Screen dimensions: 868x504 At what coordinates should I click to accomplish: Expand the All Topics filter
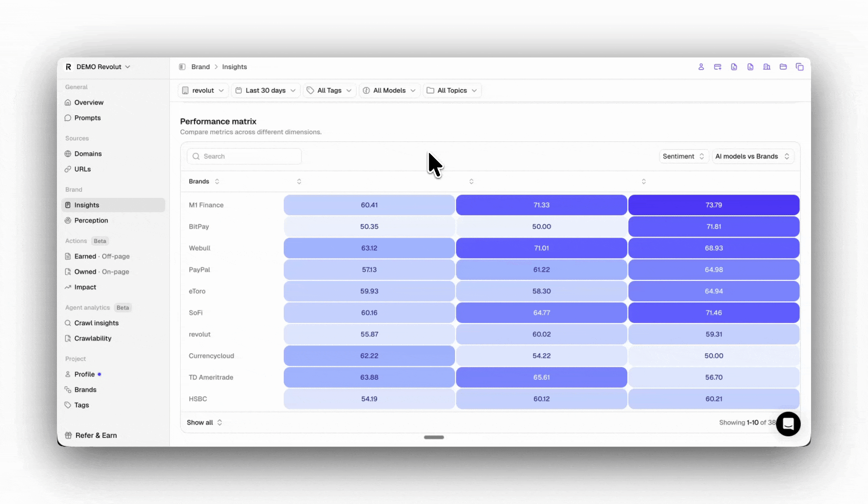pyautogui.click(x=452, y=91)
